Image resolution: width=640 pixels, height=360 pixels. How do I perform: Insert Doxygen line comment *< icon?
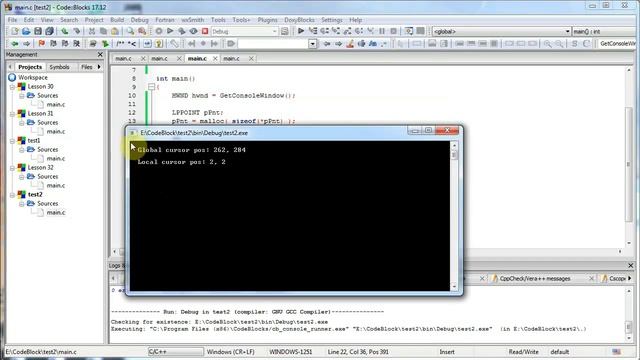(x=132, y=44)
